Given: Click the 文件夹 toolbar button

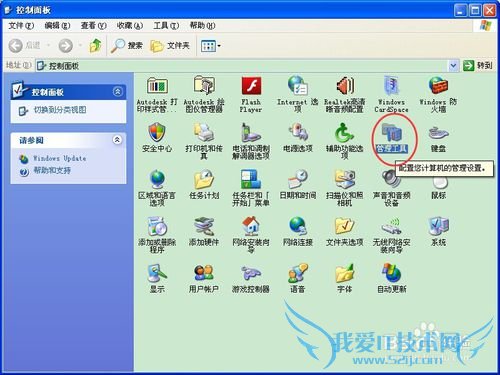Looking at the screenshot, I should point(170,46).
